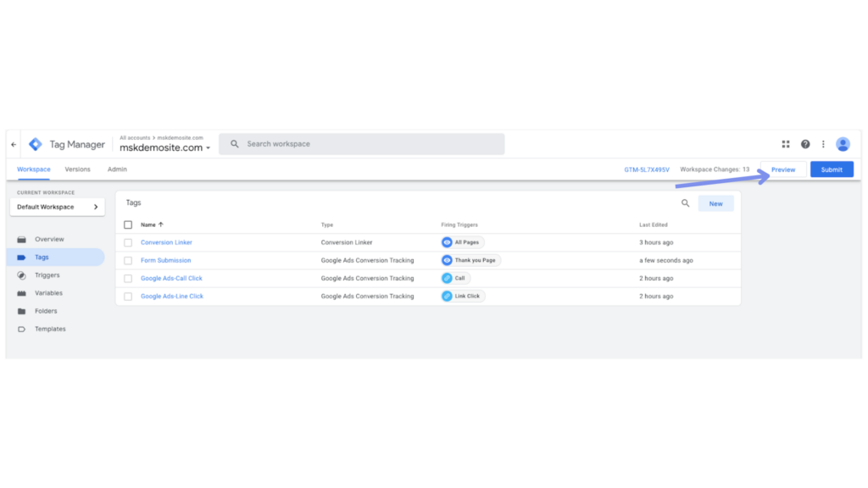Click the Tag Manager diamond logo
The height and width of the screenshot is (488, 868).
[x=36, y=144]
